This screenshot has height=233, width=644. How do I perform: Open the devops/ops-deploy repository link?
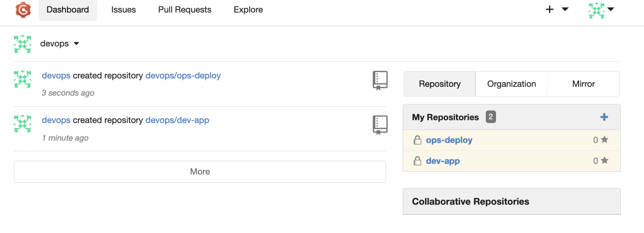(x=183, y=75)
